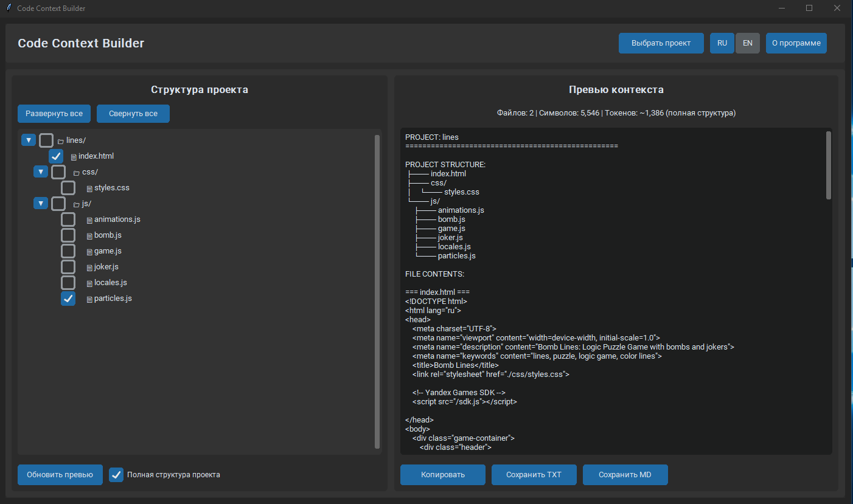Click 'PROJECT STRUCTURE:' line in preview
The height and width of the screenshot is (504, 853).
click(445, 165)
